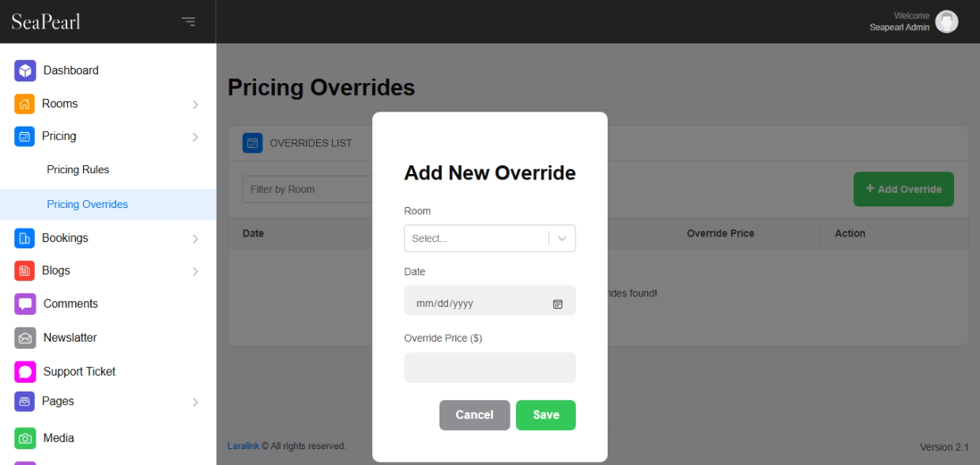Toggle the sidebar collapse hamburger icon

[188, 21]
